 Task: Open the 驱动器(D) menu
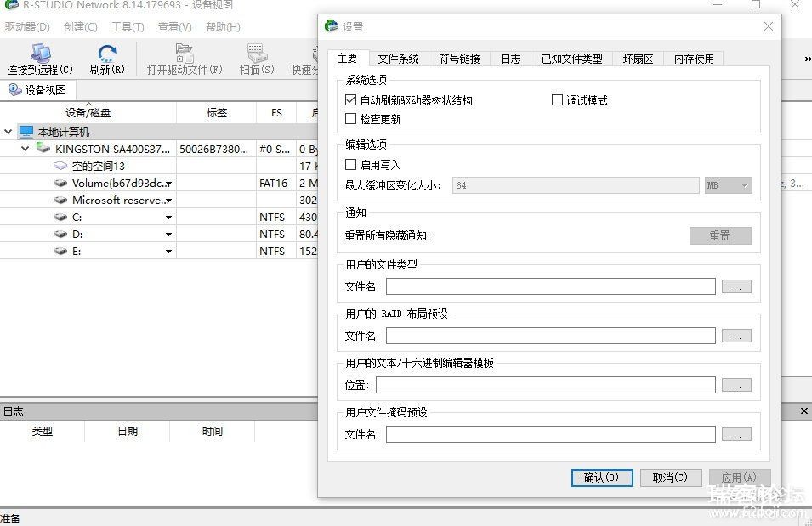pos(27,27)
